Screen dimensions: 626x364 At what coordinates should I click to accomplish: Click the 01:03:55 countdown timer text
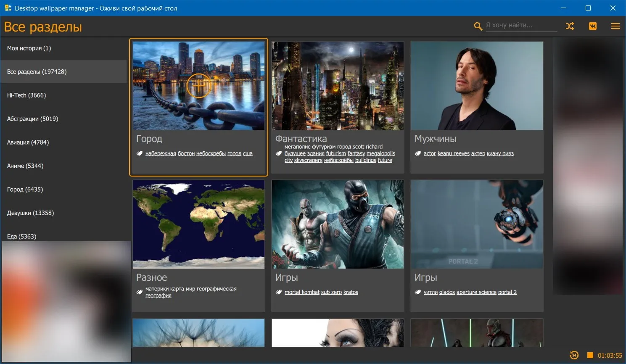(x=610, y=356)
